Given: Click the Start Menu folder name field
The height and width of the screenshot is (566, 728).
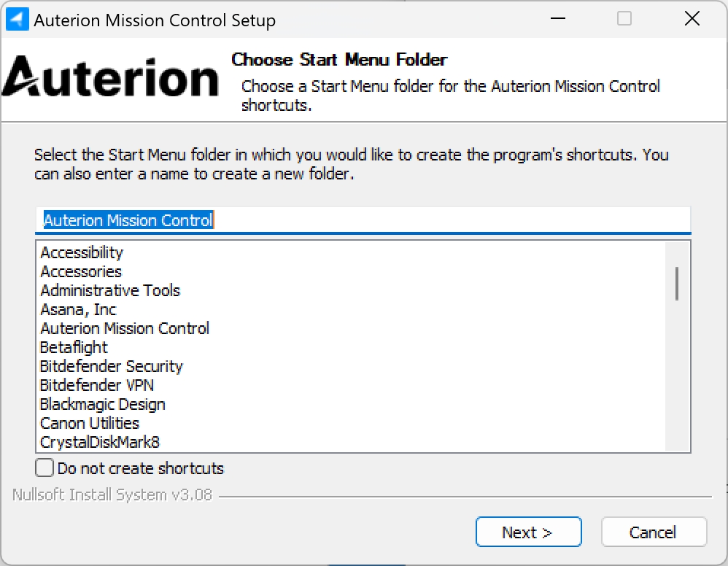Looking at the screenshot, I should pyautogui.click(x=363, y=220).
